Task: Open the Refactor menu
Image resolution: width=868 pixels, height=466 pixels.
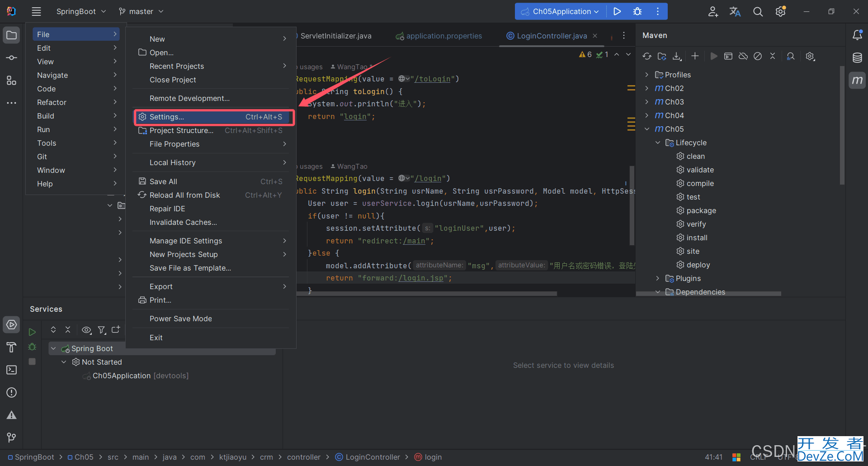Action: (x=76, y=102)
